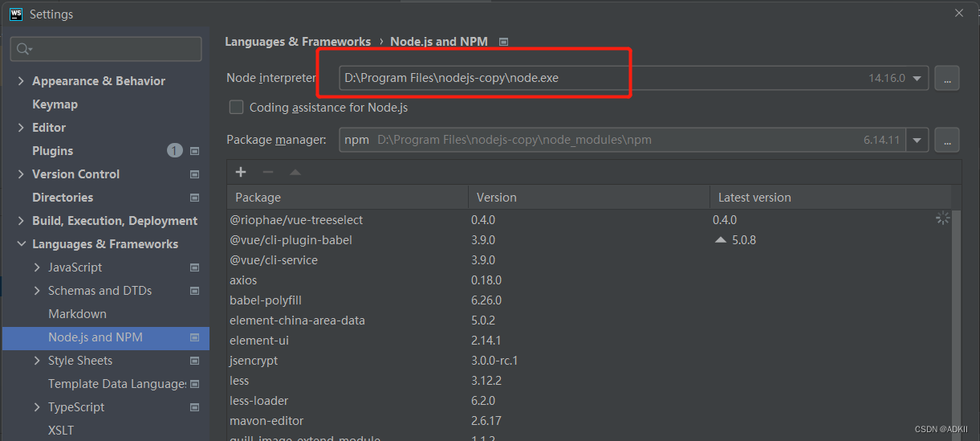Click the project-level icon beside Plugins
Viewport: 980px width, 441px height.
point(194,151)
